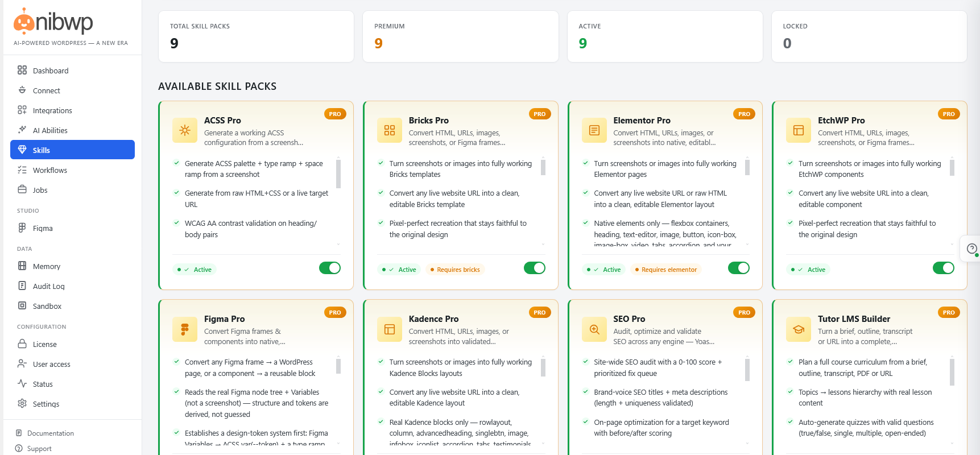The width and height of the screenshot is (980, 455).
Task: Click the Connect plug icon
Action: click(22, 90)
